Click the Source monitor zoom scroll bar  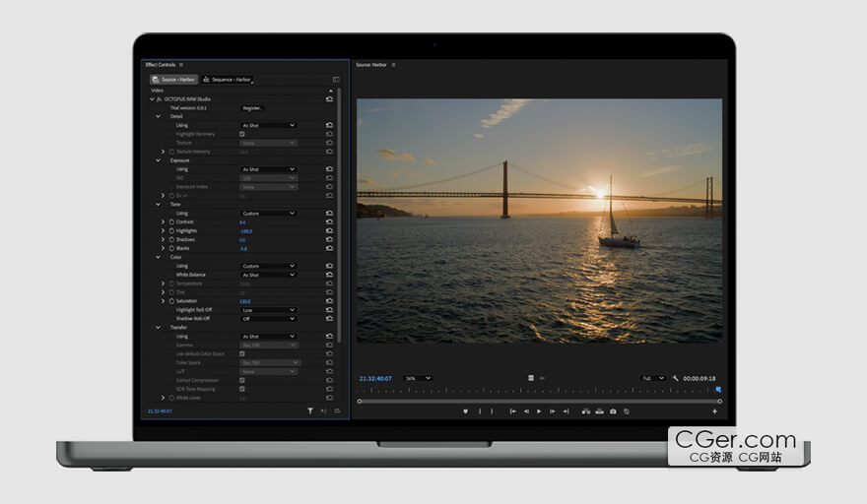[539, 401]
